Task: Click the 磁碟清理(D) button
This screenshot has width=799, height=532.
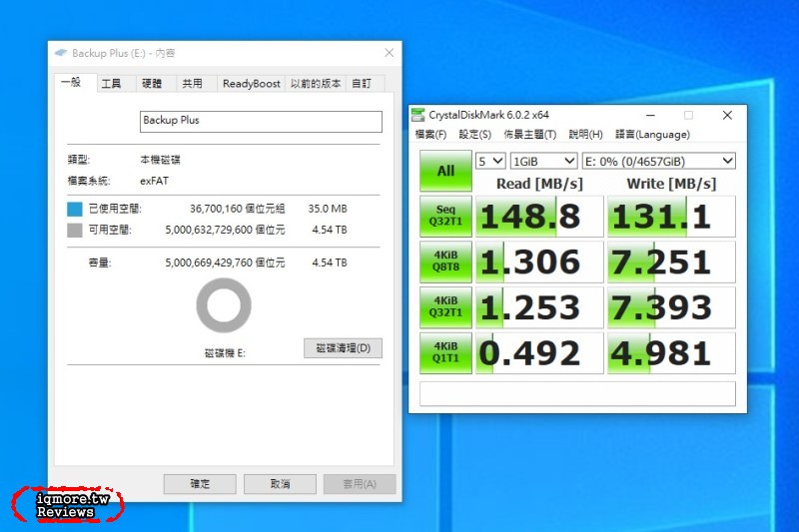Action: [343, 348]
